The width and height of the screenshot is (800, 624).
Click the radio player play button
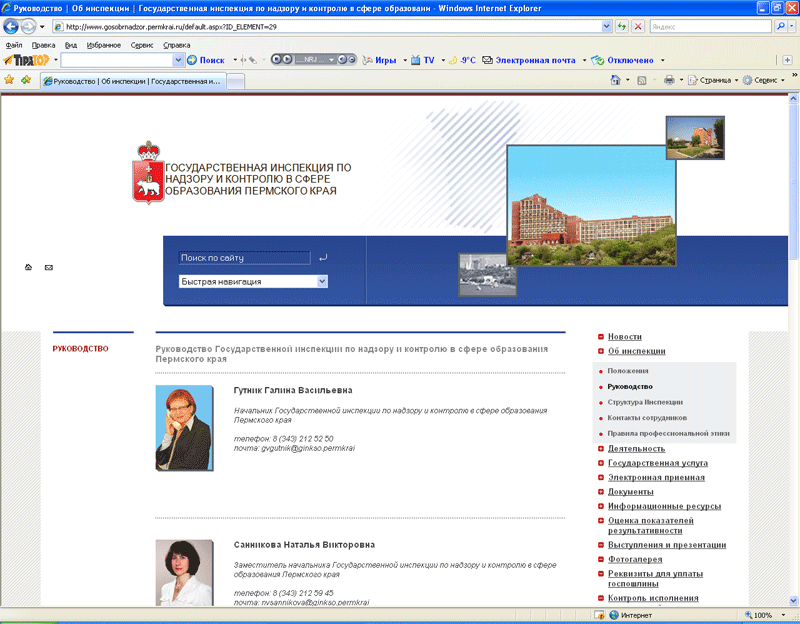pyautogui.click(x=287, y=59)
